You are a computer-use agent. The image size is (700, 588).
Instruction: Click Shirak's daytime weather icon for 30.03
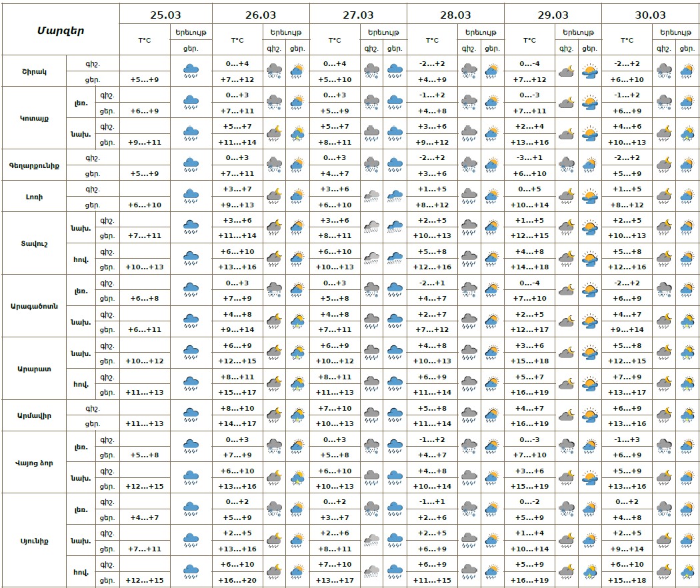[x=686, y=71]
